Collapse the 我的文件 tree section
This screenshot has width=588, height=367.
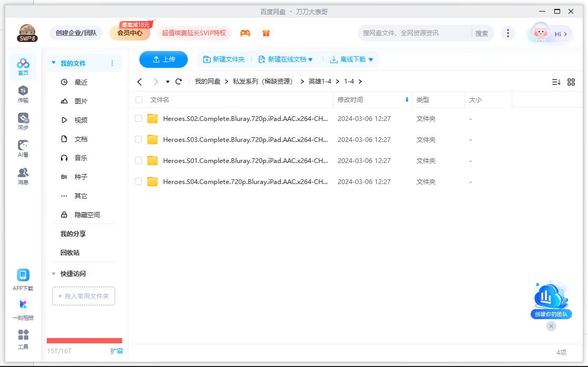coord(54,63)
